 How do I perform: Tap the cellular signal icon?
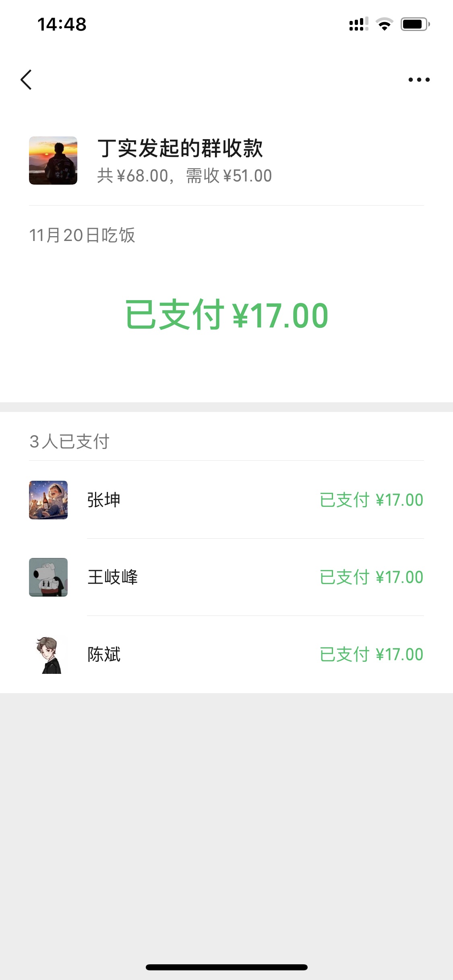pyautogui.click(x=358, y=24)
